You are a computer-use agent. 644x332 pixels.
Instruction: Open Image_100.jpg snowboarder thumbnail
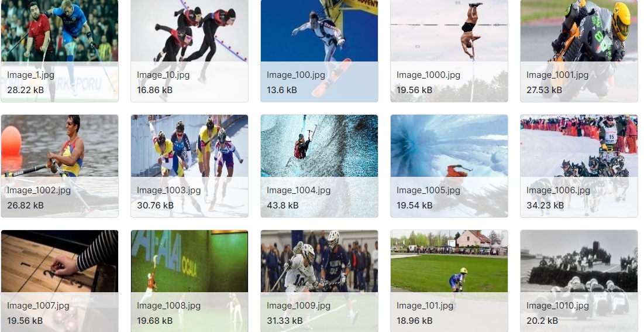319,50
